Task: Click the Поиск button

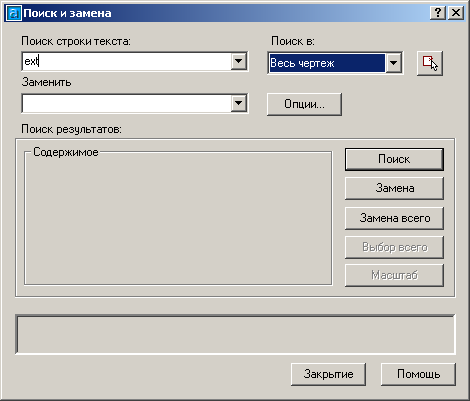Action: (394, 159)
